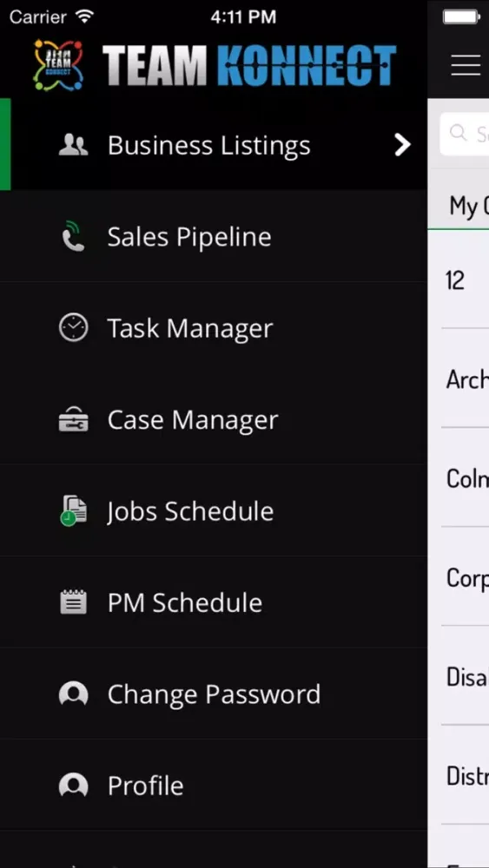Open the Profile option
This screenshot has height=868, width=489.
pyautogui.click(x=214, y=785)
